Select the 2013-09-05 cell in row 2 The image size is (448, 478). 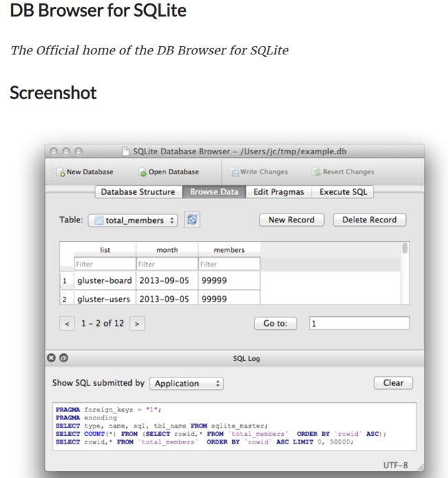167,298
